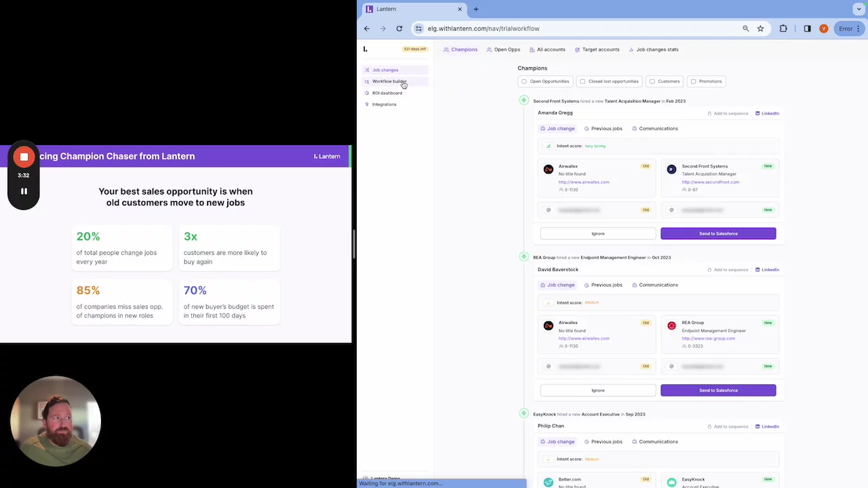Reload the Lantern page
This screenshot has width=868, height=488.
pos(399,28)
